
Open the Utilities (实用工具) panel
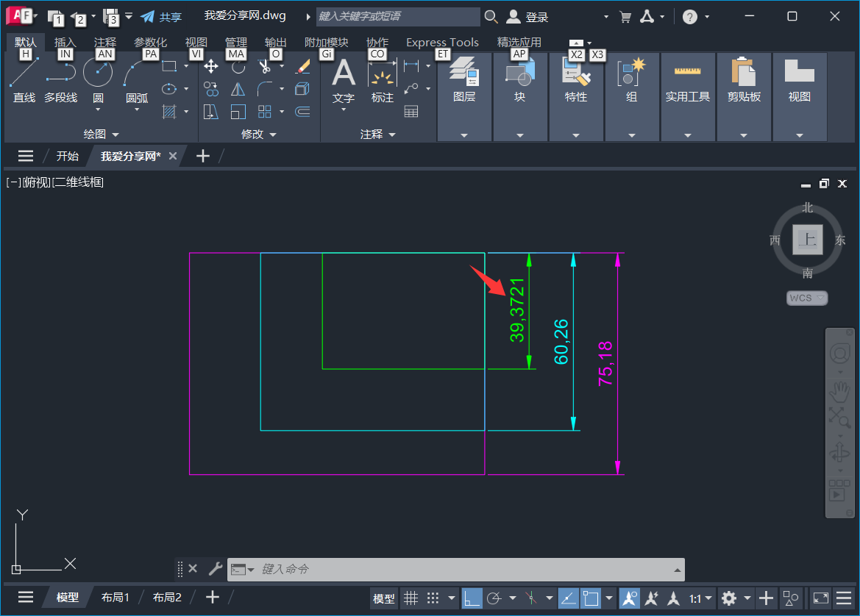click(x=688, y=97)
